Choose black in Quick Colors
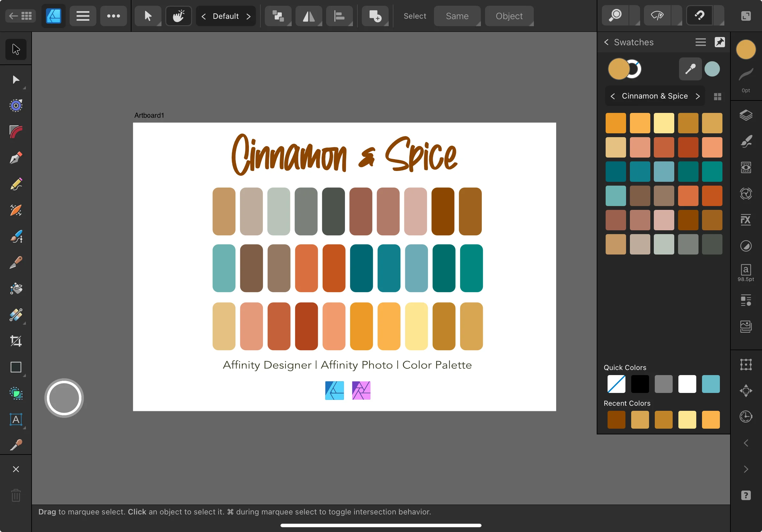Viewport: 762px width, 532px height. 640,384
